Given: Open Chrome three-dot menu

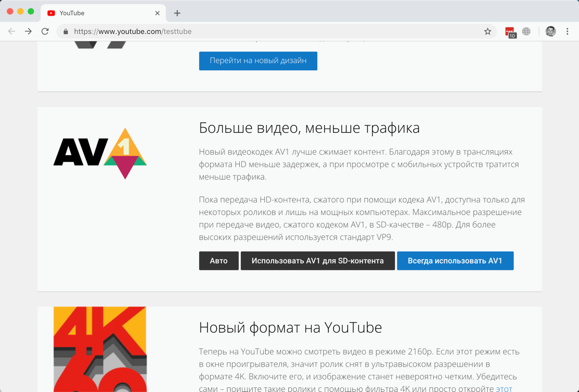Looking at the screenshot, I should (x=567, y=31).
